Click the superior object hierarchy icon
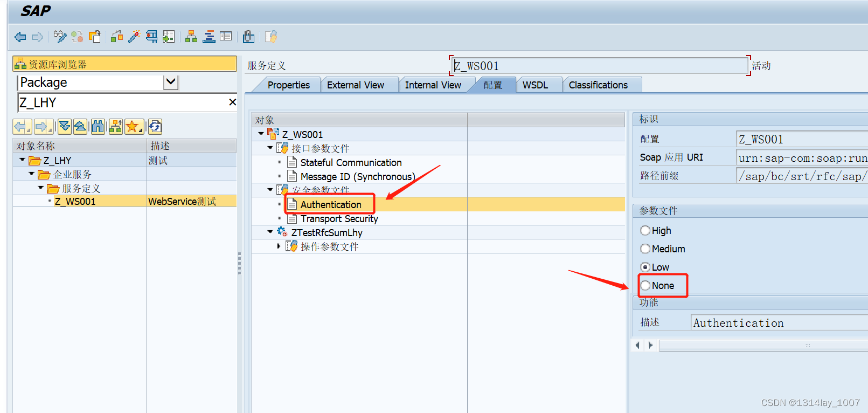The image size is (868, 413). [x=115, y=127]
